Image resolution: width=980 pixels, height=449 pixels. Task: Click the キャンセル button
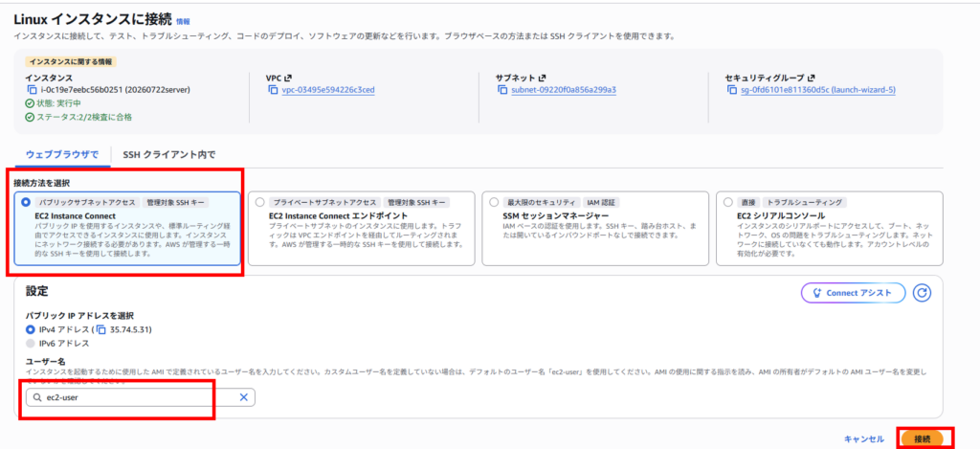coord(864,439)
